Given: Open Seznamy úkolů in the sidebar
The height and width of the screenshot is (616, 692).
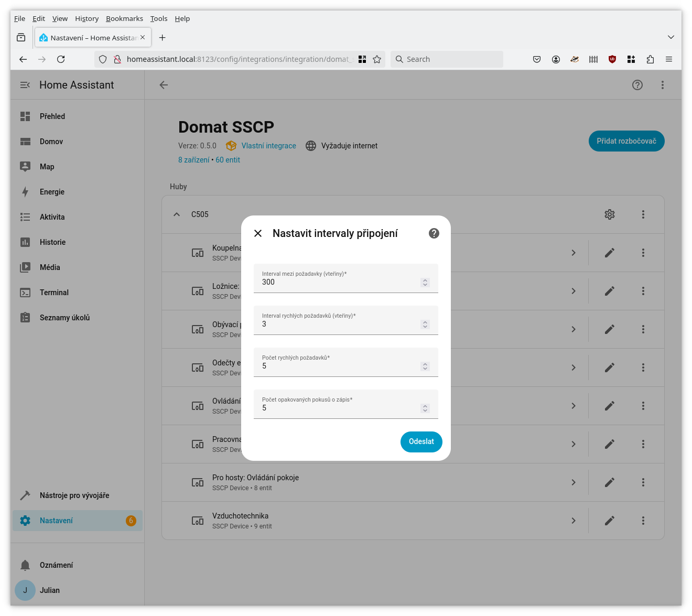Looking at the screenshot, I should [x=78, y=318].
